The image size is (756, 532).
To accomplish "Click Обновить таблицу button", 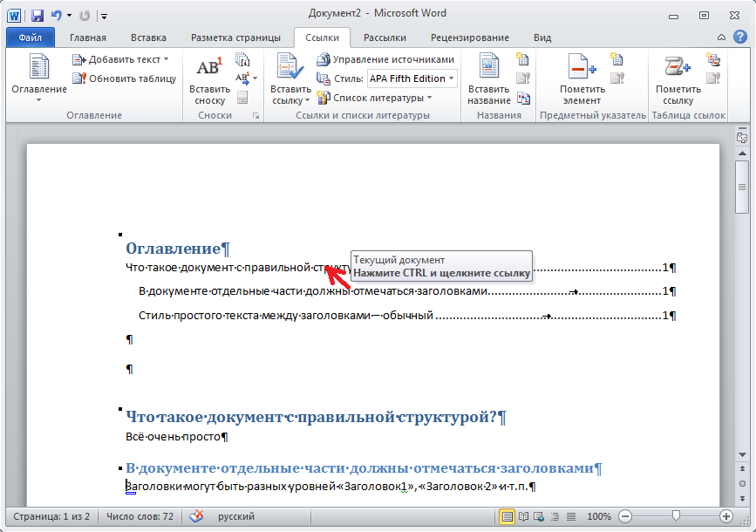I will click(125, 78).
